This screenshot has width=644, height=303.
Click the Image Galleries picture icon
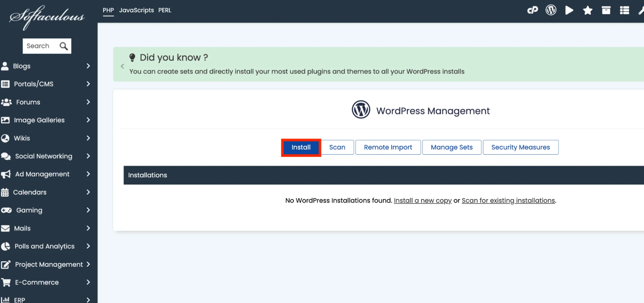5,120
